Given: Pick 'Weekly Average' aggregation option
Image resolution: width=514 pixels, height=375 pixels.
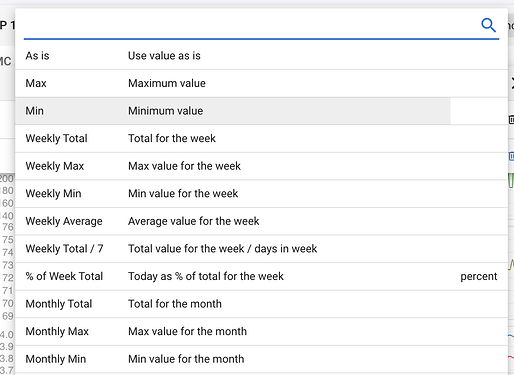Looking at the screenshot, I should (x=261, y=221).
